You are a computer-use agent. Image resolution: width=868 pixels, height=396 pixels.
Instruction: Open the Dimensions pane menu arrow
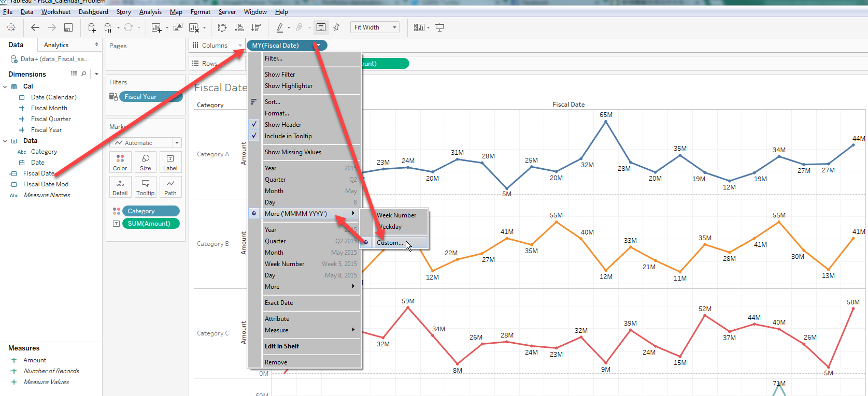(x=96, y=74)
